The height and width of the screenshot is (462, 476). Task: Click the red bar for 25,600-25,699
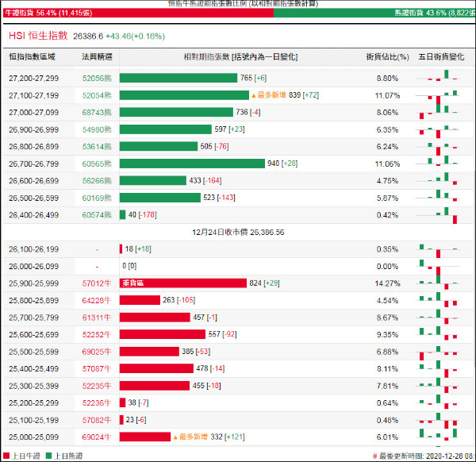click(163, 334)
